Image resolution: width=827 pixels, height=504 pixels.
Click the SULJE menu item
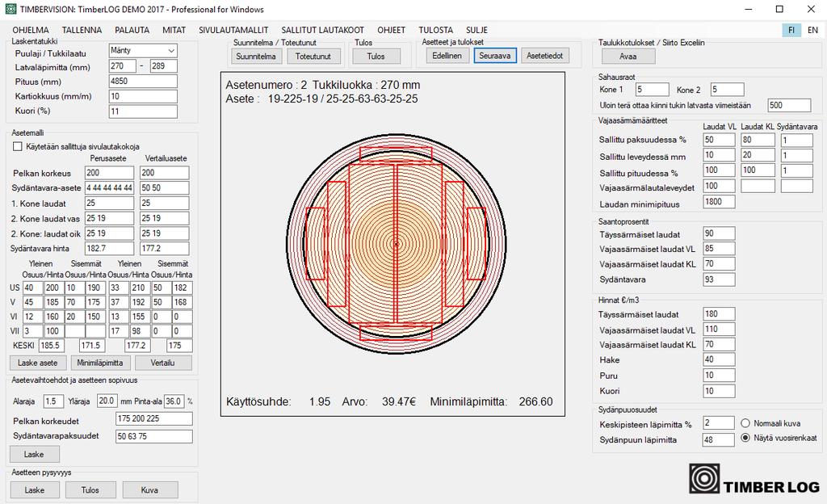pyautogui.click(x=476, y=30)
